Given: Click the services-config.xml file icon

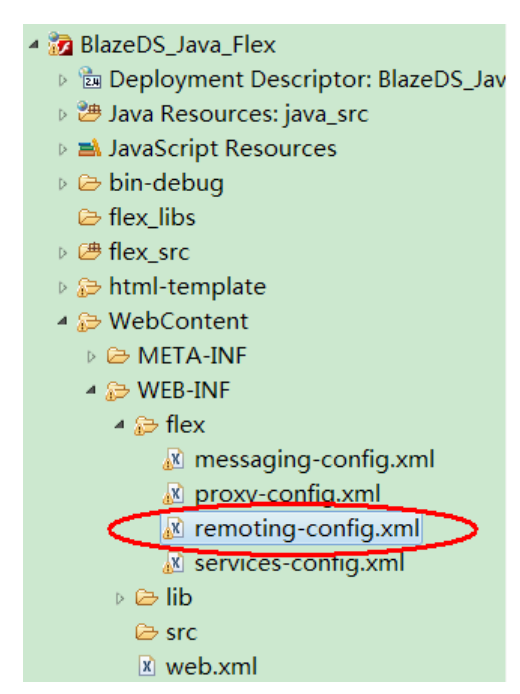Looking at the screenshot, I should [x=173, y=563].
